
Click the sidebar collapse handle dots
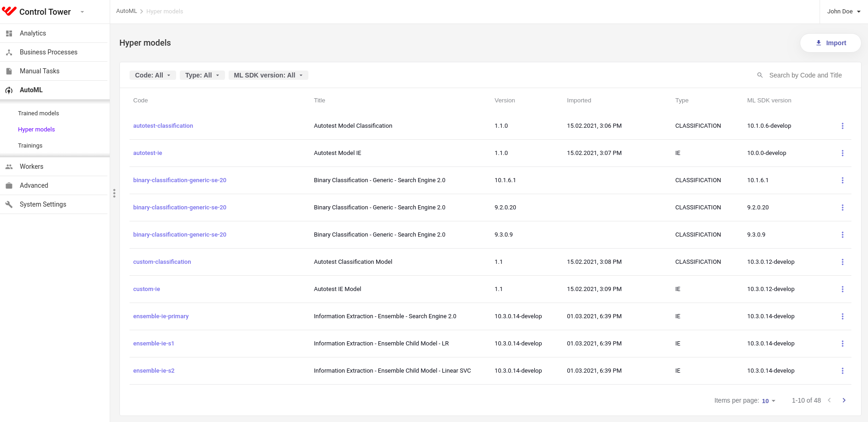point(114,193)
